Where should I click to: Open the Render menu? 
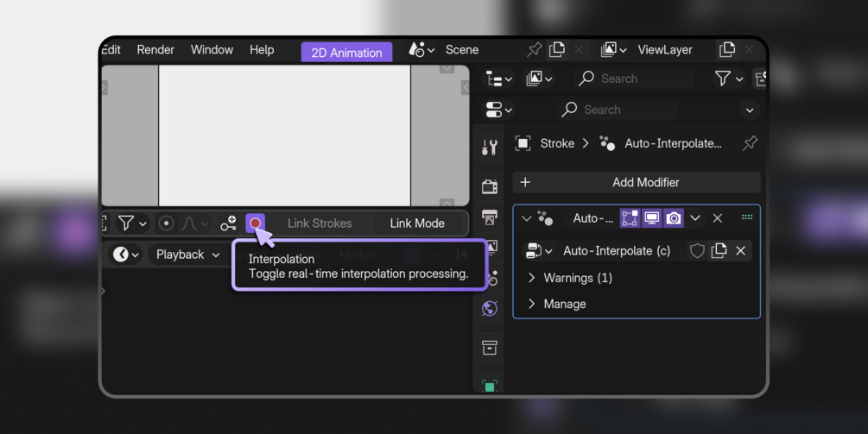(x=155, y=50)
